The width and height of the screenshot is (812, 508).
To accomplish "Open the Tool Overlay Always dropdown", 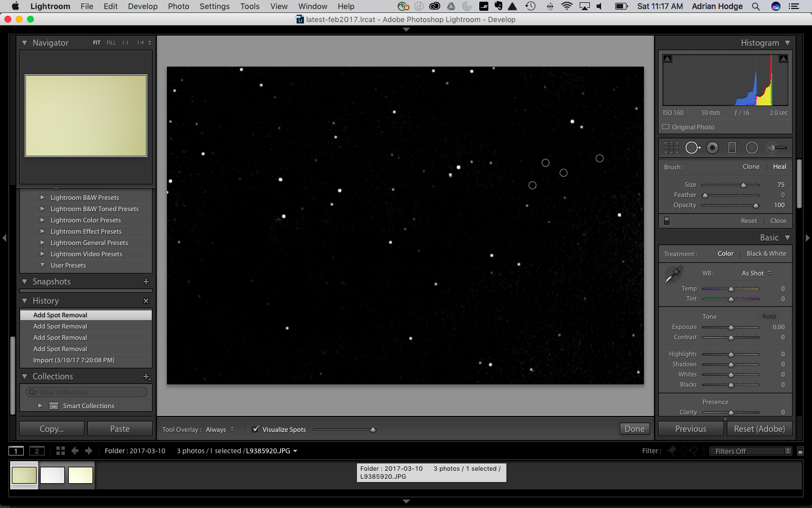I will coord(219,430).
